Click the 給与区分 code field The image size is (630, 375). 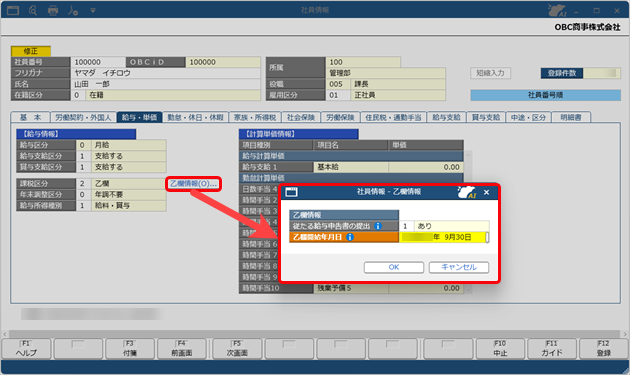84,145
